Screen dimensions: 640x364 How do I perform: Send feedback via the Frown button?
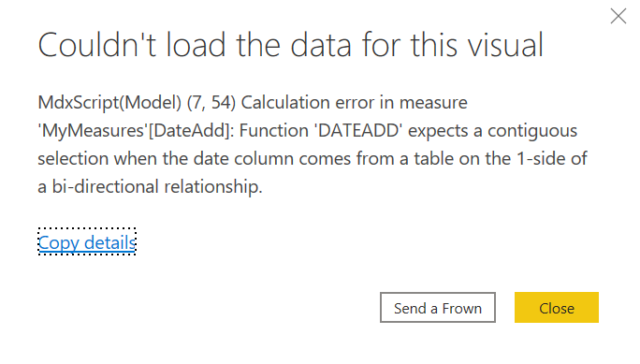[438, 308]
